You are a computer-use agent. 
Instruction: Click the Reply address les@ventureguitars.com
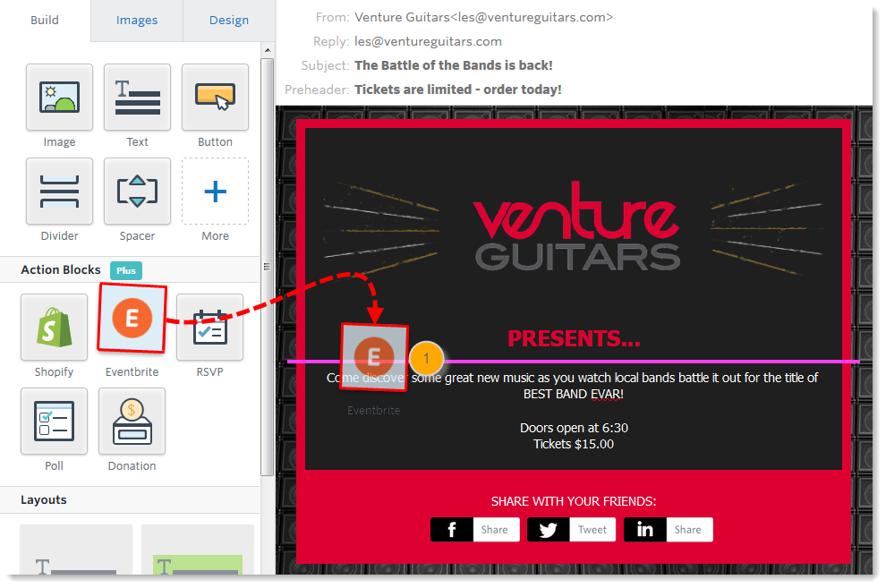[429, 42]
